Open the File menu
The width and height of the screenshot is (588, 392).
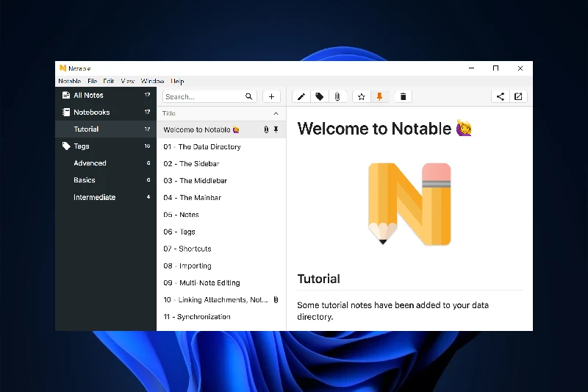[x=93, y=81]
